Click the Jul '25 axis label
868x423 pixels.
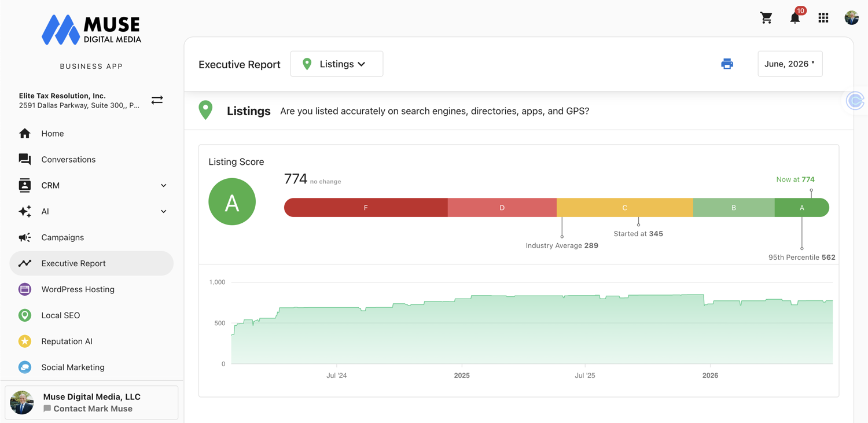pyautogui.click(x=585, y=376)
